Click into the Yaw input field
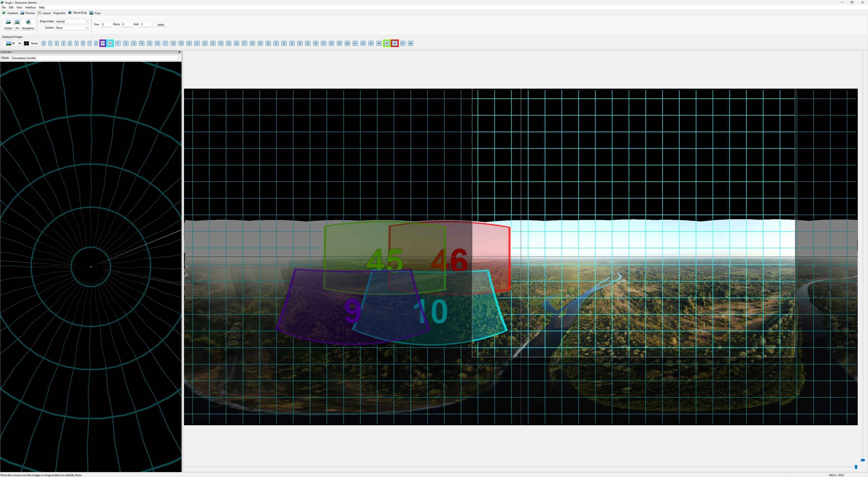Viewport: 868px width, 477px height. click(106, 25)
